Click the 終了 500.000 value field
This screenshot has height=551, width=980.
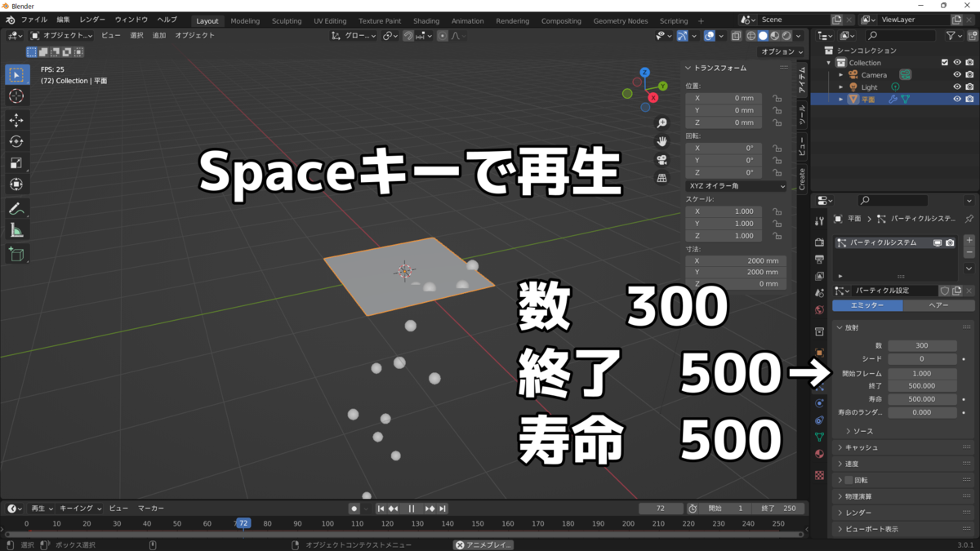point(922,386)
